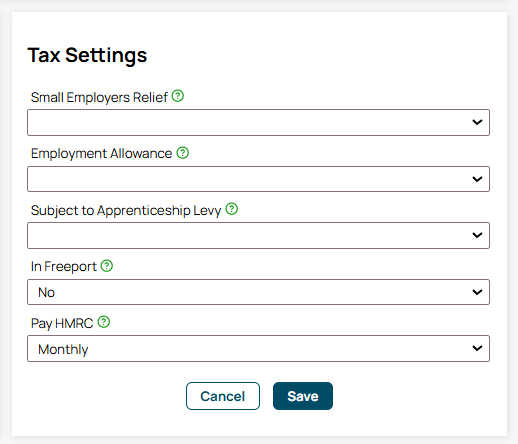Open the Small Employers Relief dropdown
The image size is (518, 444).
(258, 122)
